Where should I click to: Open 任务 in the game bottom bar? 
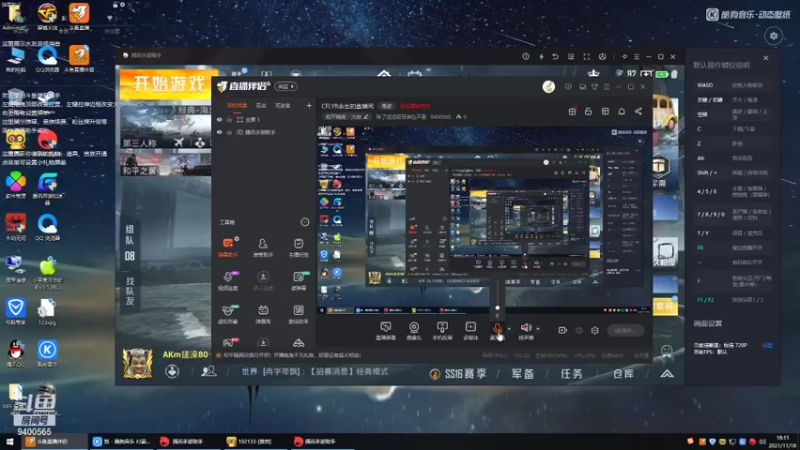coord(571,374)
